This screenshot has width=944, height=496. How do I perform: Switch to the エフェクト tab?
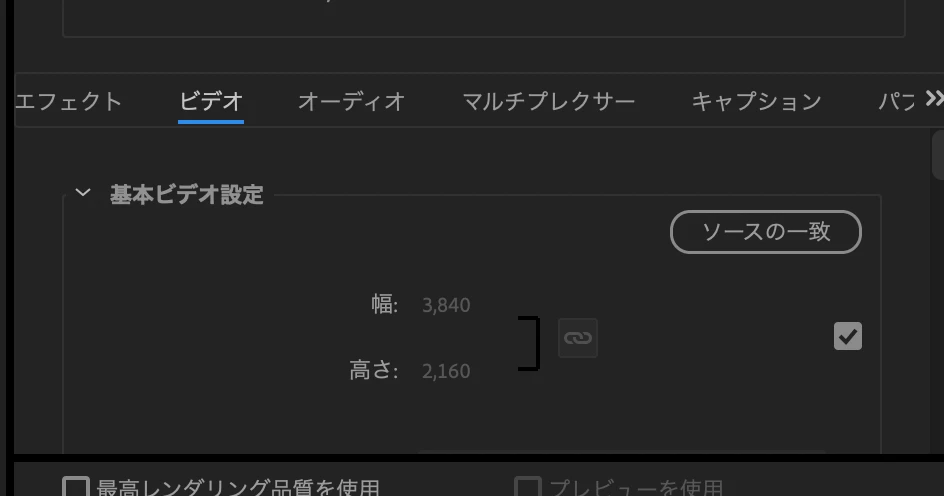tap(68, 101)
